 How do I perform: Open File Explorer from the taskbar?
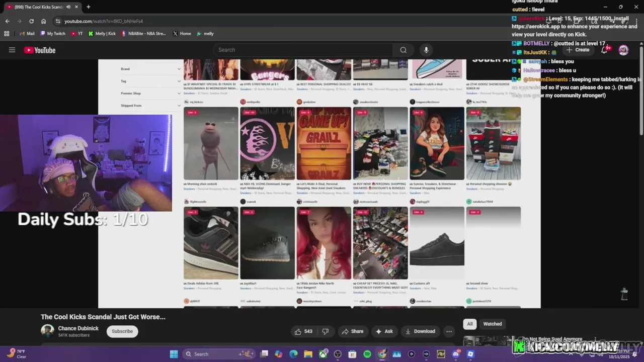[x=308, y=354]
